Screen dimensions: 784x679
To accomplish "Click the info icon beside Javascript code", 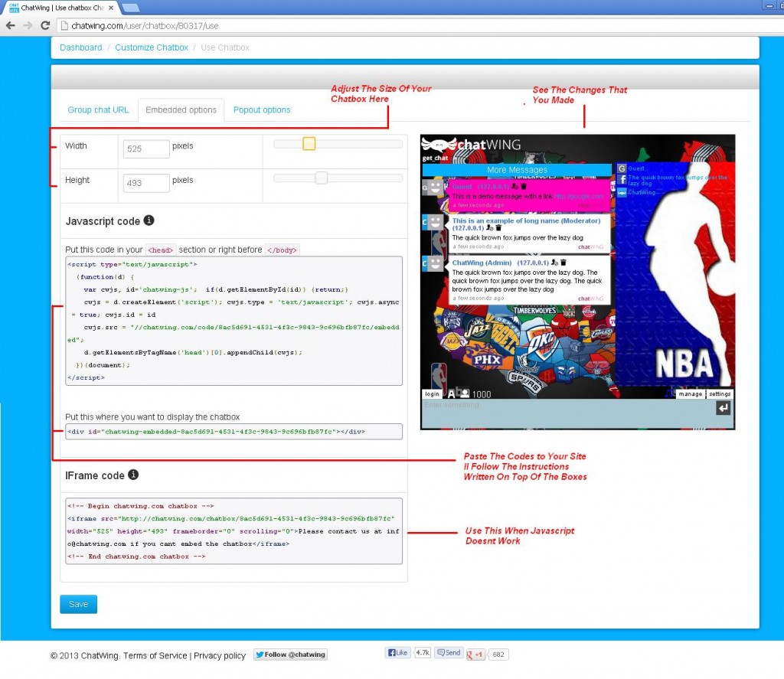I will click(x=149, y=220).
